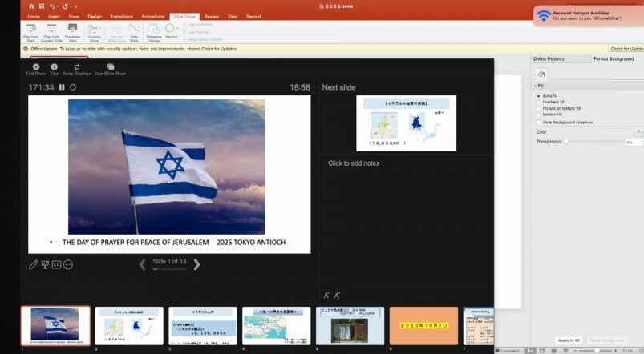Open the Online Pictures pane tab

click(550, 58)
